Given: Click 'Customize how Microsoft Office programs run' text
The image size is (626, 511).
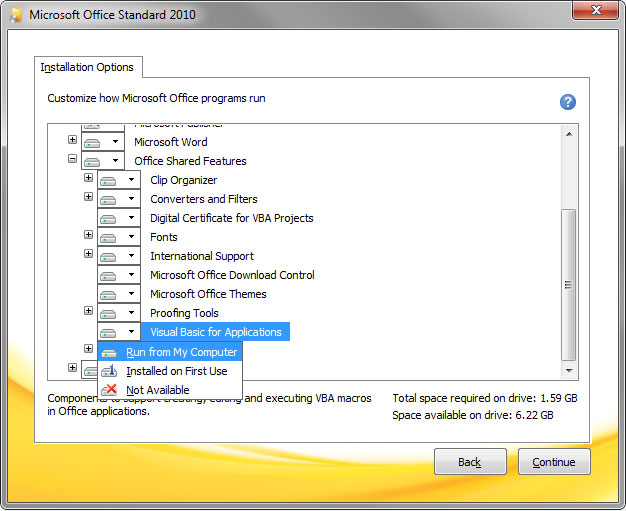Looking at the screenshot, I should click(156, 98).
